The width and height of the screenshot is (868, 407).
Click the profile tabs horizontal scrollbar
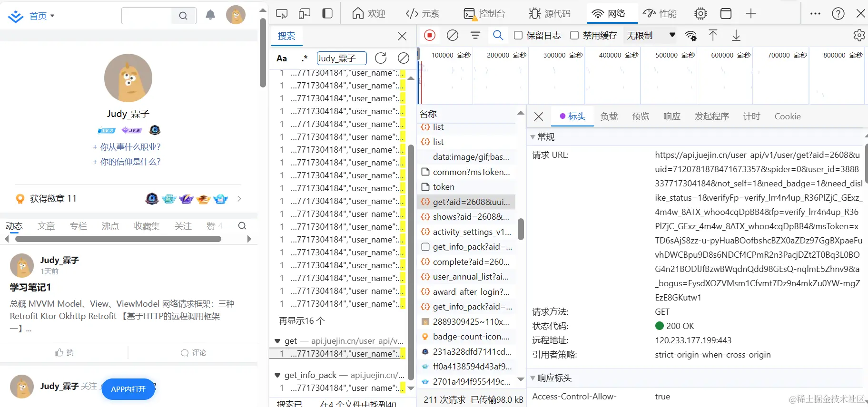point(118,239)
